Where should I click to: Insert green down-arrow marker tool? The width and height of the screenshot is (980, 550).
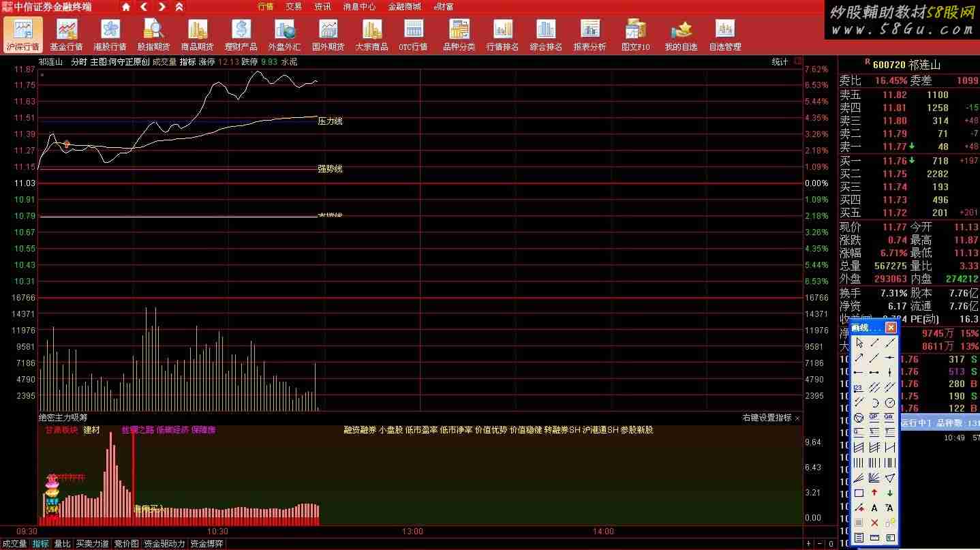[x=889, y=492]
